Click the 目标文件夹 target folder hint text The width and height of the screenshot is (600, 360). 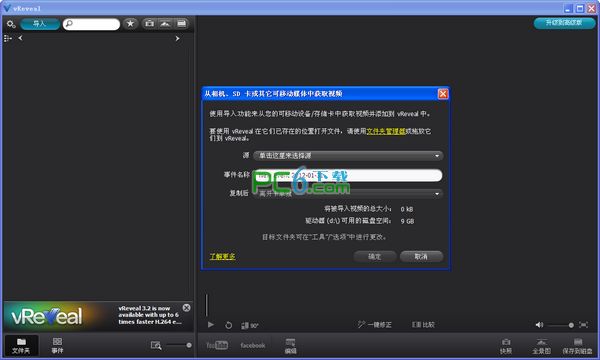tap(324, 237)
